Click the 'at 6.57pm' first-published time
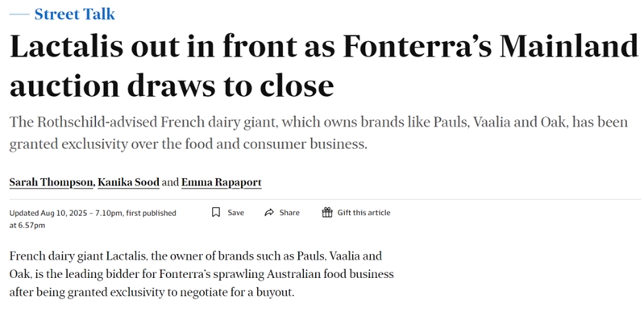 (x=27, y=226)
